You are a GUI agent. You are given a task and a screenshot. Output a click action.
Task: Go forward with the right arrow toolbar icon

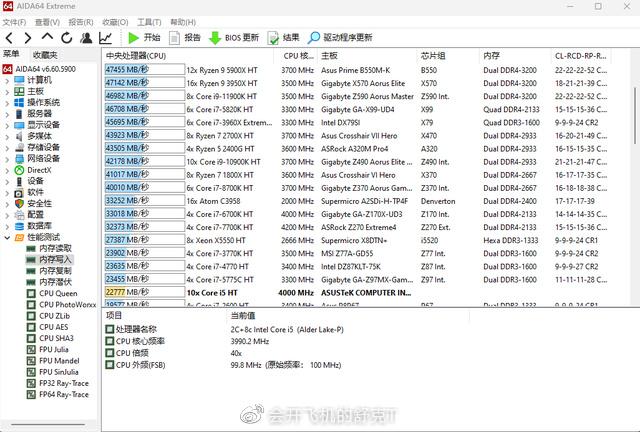tap(28, 38)
